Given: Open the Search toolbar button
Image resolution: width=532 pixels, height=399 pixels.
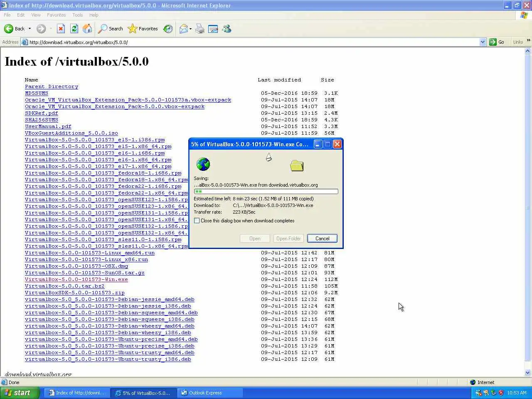Looking at the screenshot, I should 111,29.
